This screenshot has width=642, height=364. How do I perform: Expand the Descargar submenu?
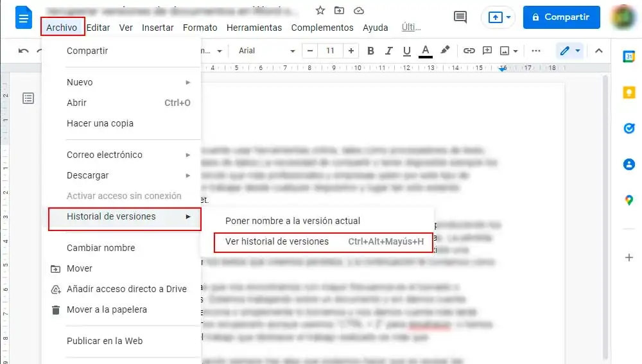121,175
